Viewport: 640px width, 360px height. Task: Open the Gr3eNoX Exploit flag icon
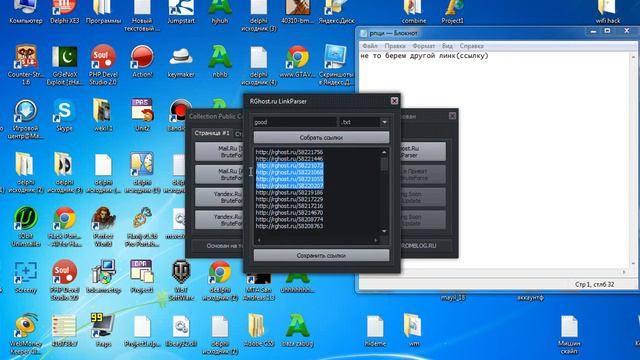(64, 64)
